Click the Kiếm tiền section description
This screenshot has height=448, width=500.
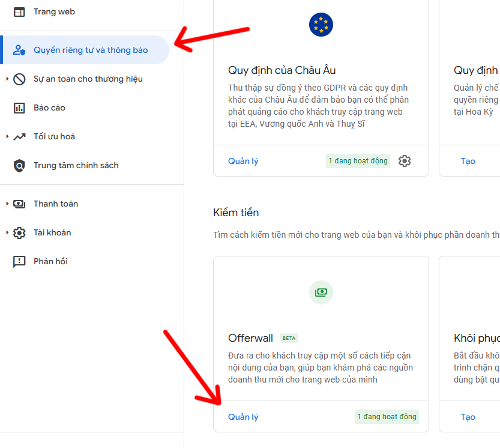coord(357,235)
